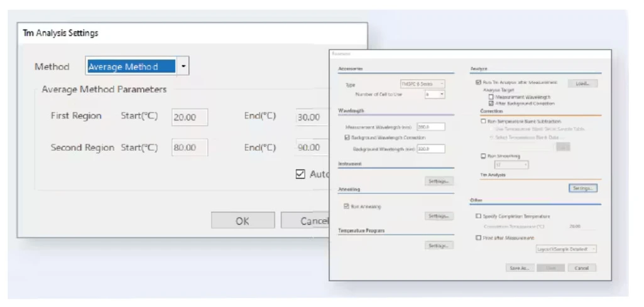Open Temperature Program Settings
Screen dimensions: 644x307
439,245
